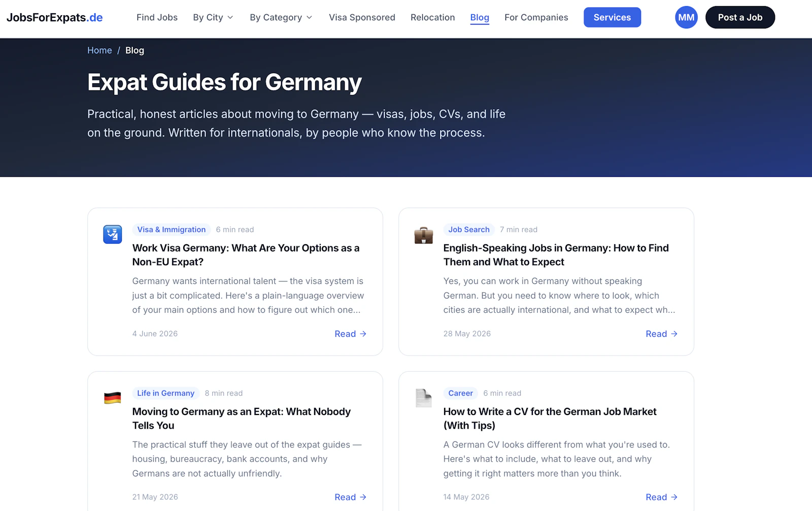Open the Relocation nav item
This screenshot has height=511, width=812.
click(x=432, y=17)
